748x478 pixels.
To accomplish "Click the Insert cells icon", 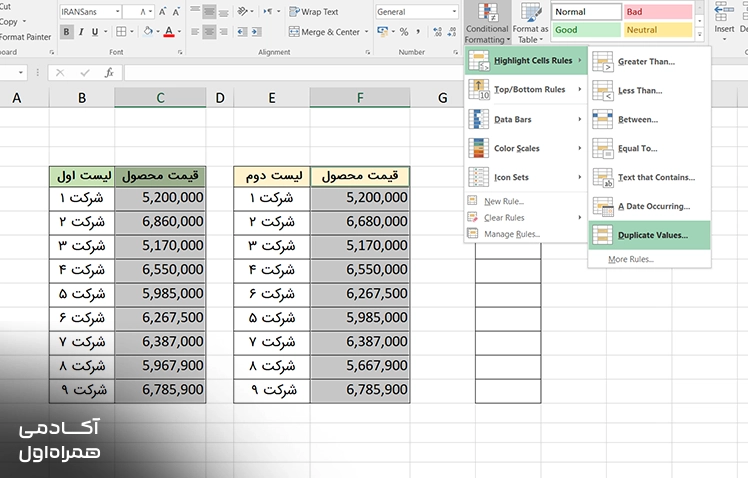I will pos(724,11).
